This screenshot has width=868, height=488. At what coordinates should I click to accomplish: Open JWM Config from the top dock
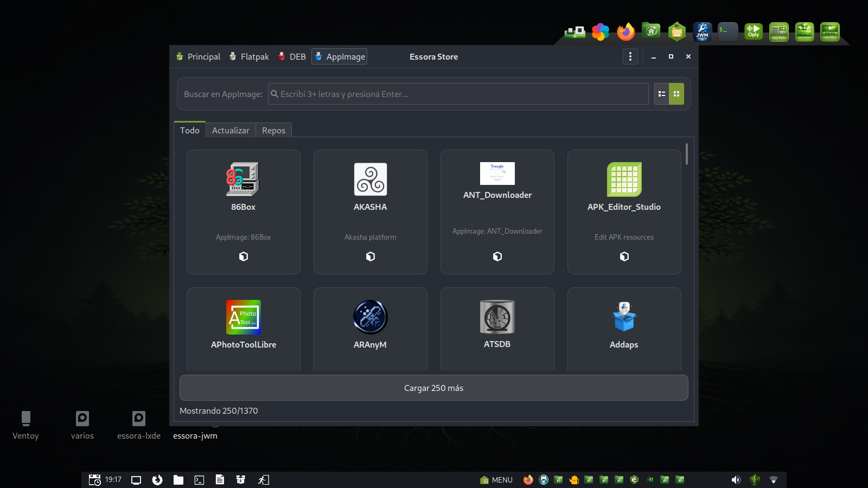click(703, 32)
